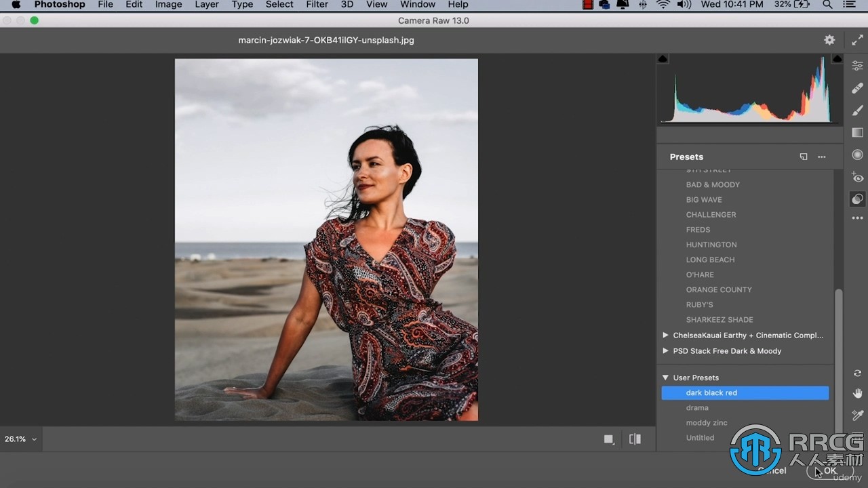This screenshot has height=488, width=868.
Task: Open more image settings dots in tool strip
Action: tap(857, 218)
